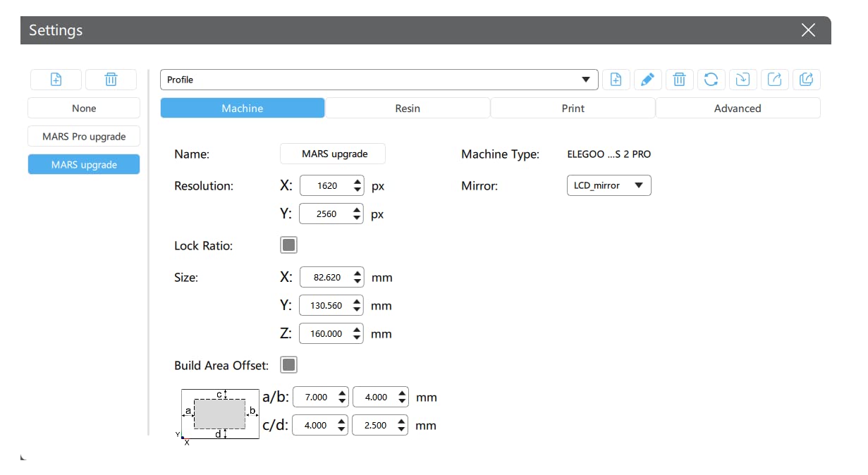The height and width of the screenshot is (475, 868).
Task: Click the offset d field showing 2.500
Action: pyautogui.click(x=380, y=426)
